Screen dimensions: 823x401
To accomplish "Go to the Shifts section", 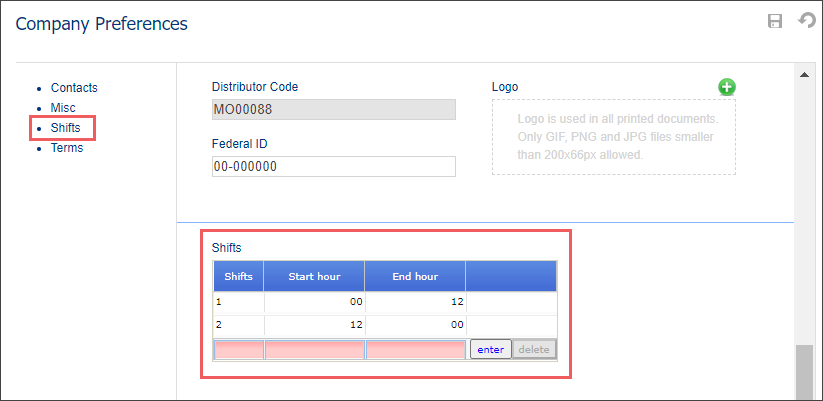I will 66,128.
